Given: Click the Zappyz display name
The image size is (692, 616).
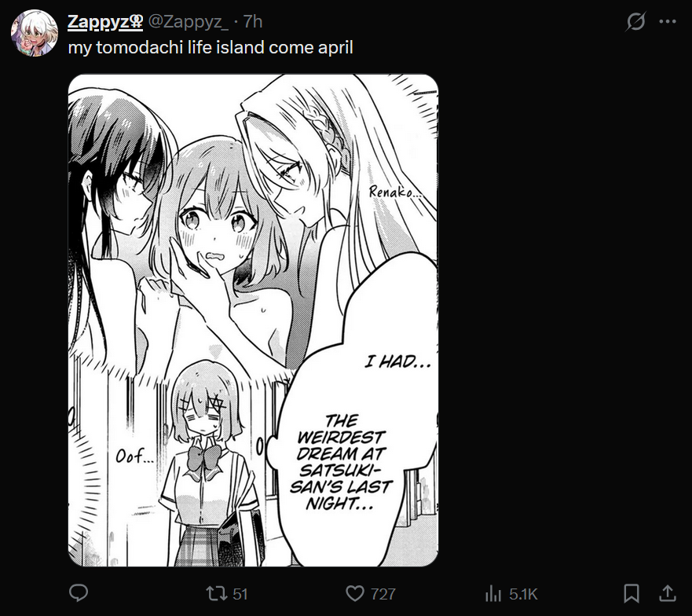Looking at the screenshot, I should click(x=99, y=22).
